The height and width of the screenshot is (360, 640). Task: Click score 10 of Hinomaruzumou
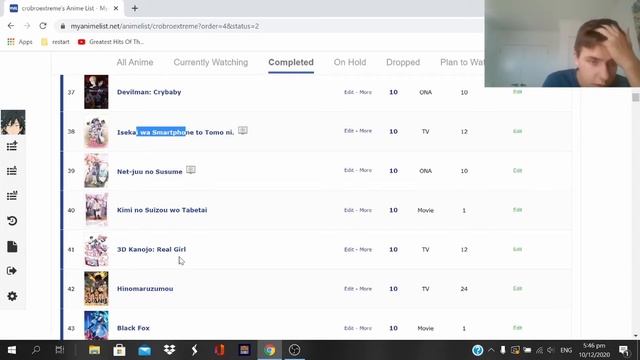pos(393,289)
